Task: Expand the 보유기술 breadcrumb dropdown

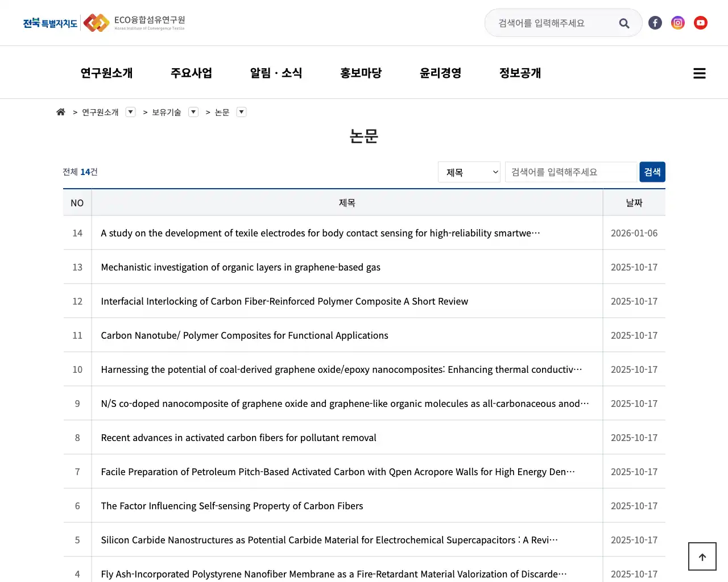Action: 193,112
